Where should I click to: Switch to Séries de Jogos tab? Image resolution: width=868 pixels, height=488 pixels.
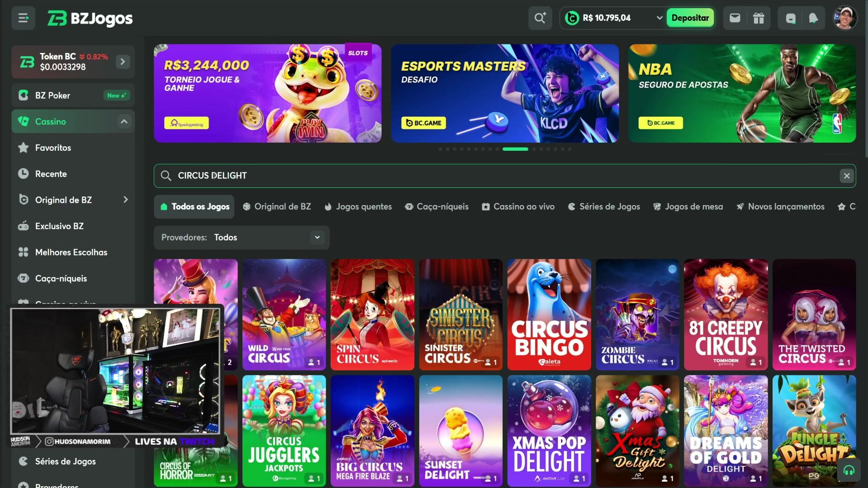pos(604,207)
